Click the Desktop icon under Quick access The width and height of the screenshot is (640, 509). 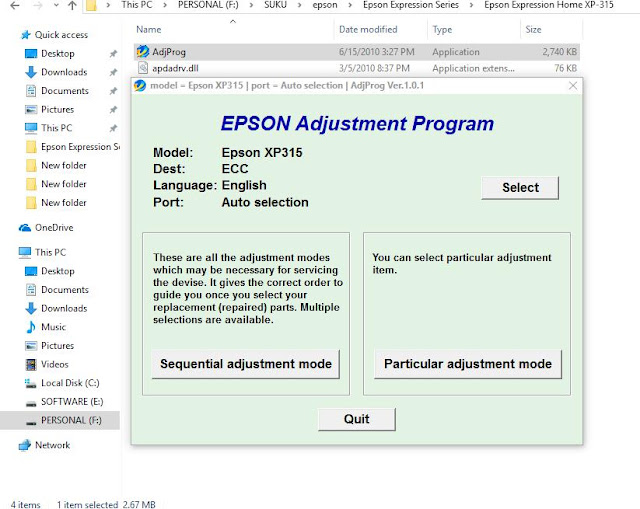pos(31,53)
